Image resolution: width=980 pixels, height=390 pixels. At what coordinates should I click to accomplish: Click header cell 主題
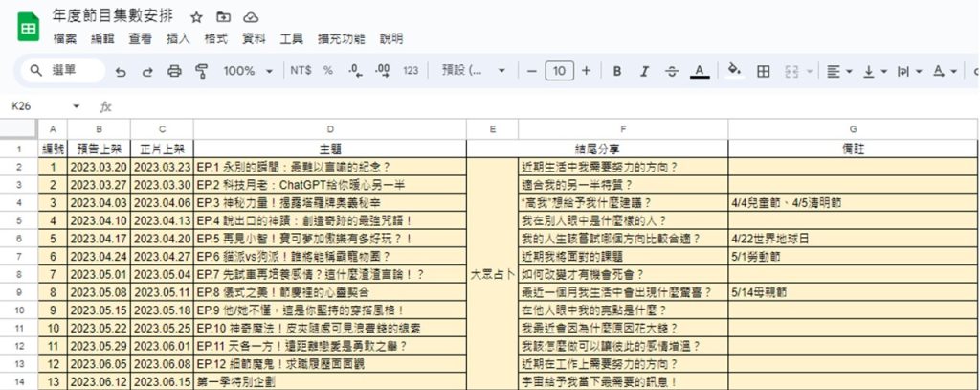click(x=330, y=149)
